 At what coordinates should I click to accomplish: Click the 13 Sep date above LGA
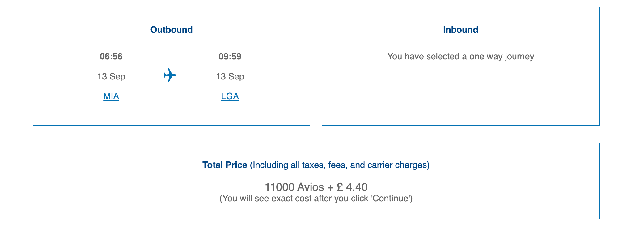(x=230, y=76)
